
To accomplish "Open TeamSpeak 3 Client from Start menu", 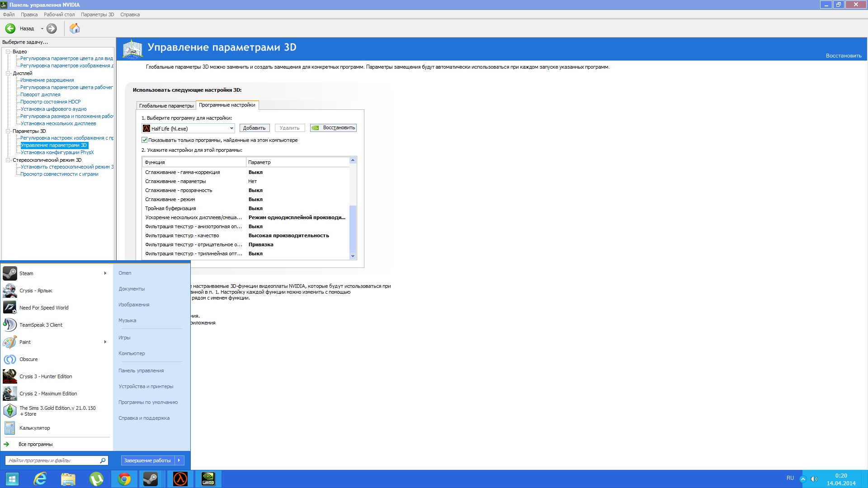I will click(x=41, y=325).
